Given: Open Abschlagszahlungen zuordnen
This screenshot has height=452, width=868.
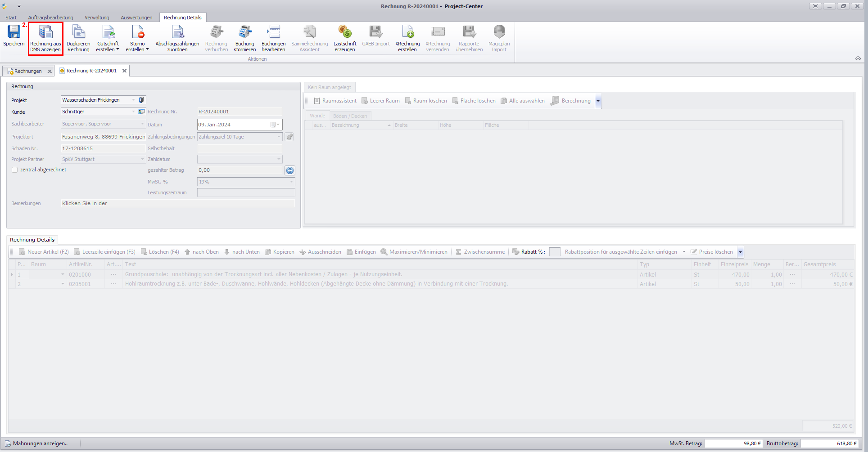Looking at the screenshot, I should click(177, 32).
